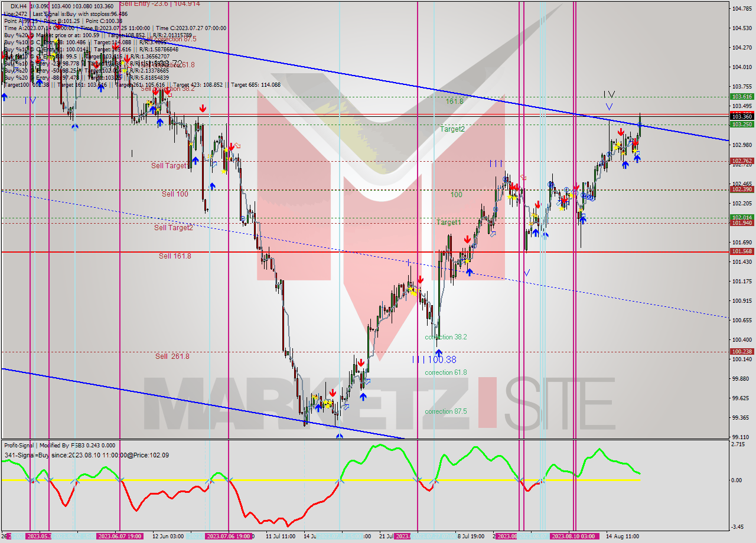
Task: Click the green 103.616 price tag
Action: click(742, 96)
